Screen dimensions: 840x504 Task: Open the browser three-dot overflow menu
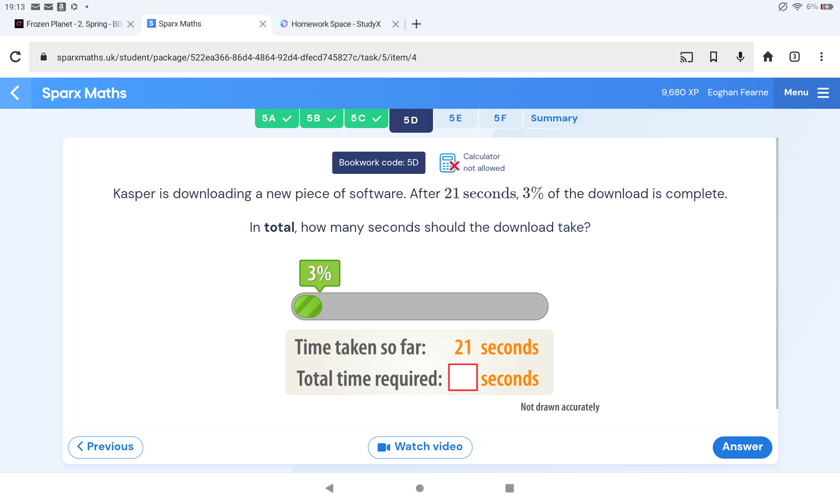822,57
